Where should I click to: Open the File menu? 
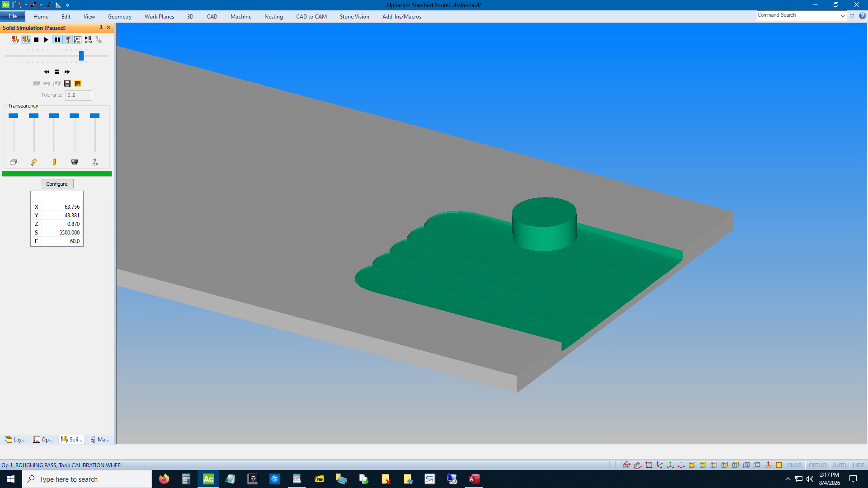13,17
